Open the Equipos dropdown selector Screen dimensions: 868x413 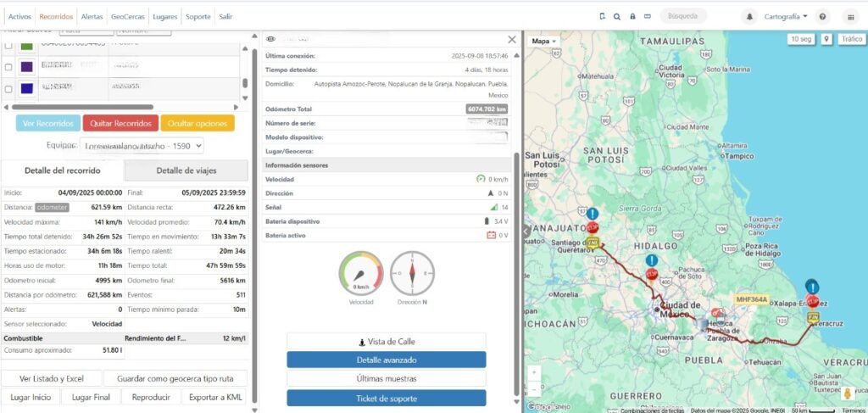[x=142, y=146]
